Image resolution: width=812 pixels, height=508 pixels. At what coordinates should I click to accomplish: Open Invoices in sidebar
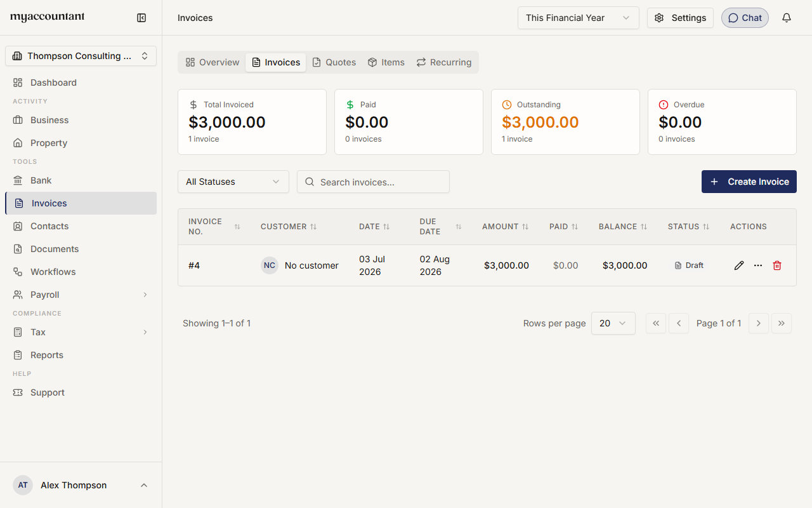(81, 203)
